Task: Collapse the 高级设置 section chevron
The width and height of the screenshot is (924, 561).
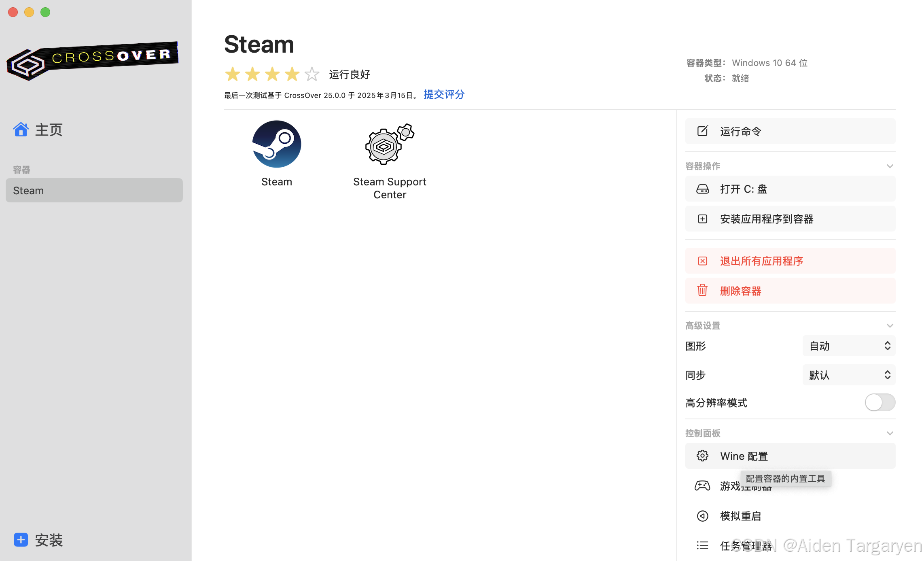Action: [890, 326]
